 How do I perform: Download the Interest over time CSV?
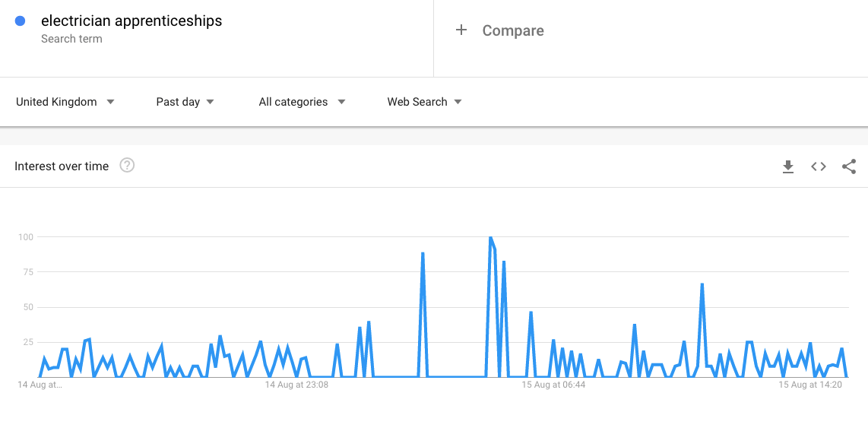pyautogui.click(x=788, y=166)
